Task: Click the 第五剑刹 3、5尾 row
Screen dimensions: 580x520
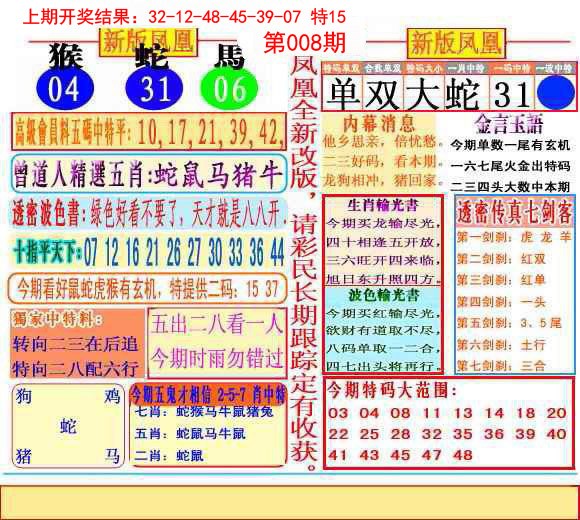Action: pyautogui.click(x=510, y=323)
